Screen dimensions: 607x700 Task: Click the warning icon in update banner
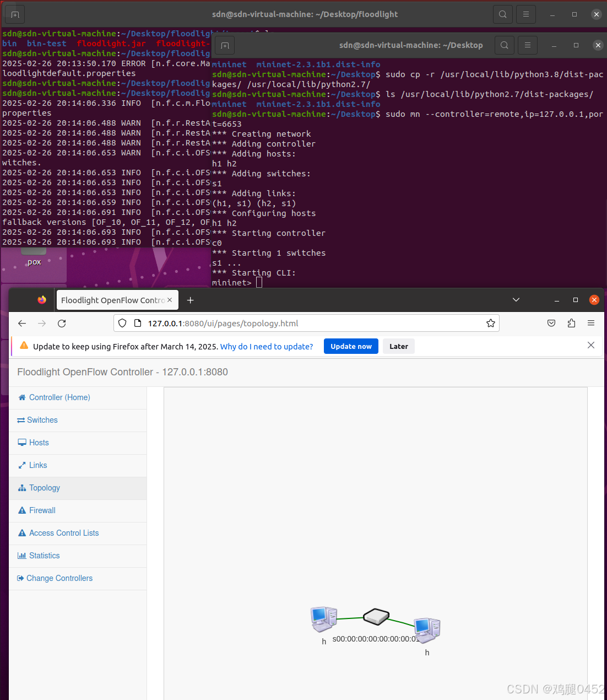[x=24, y=346]
